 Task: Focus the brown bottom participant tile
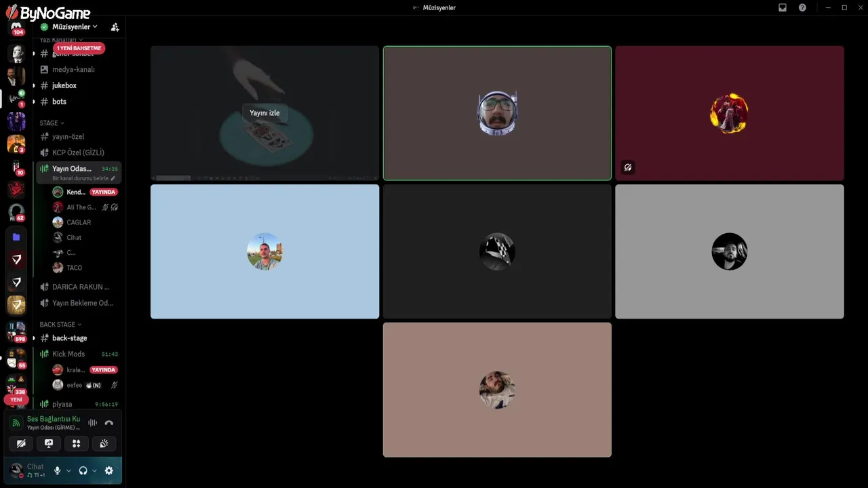point(497,390)
